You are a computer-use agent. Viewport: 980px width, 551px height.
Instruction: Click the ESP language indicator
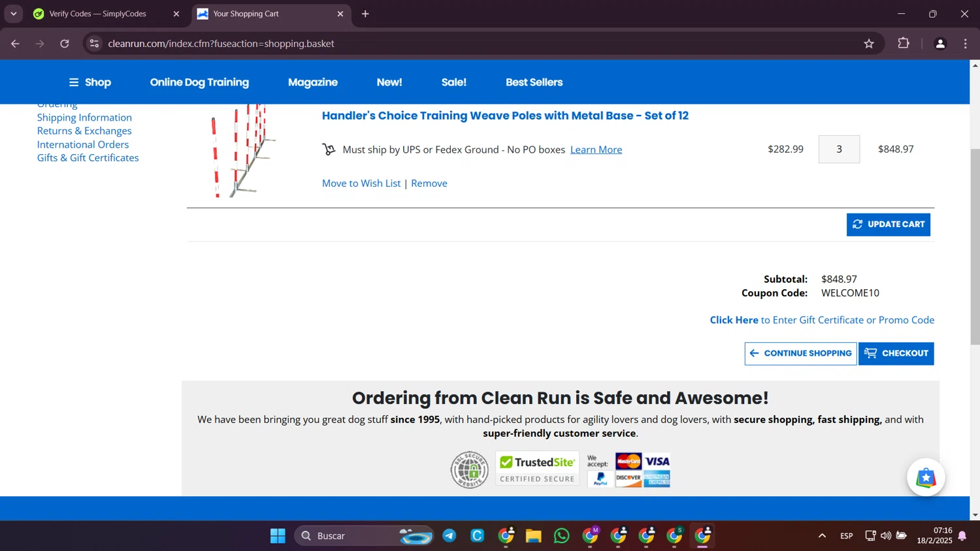pos(846,536)
